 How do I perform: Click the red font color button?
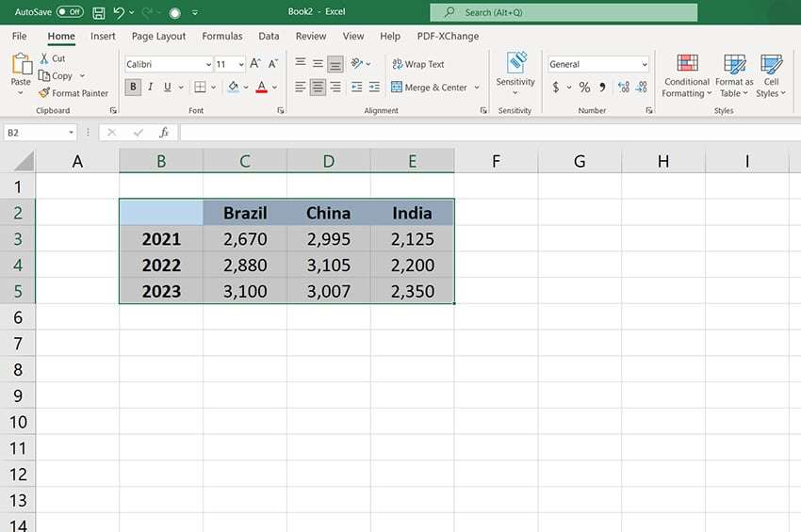(x=261, y=88)
